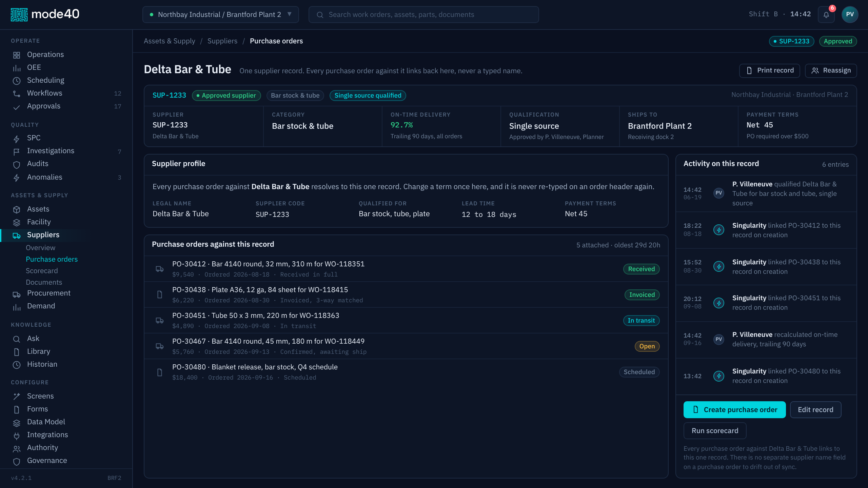Open Investigations in the sidebar
868x488 pixels.
[x=66, y=151]
